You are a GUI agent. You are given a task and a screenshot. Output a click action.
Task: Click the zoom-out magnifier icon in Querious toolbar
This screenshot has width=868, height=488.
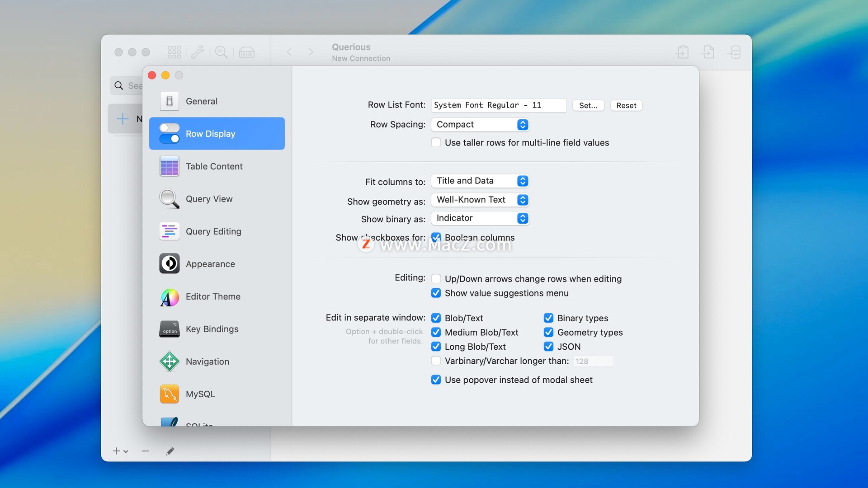[x=222, y=52]
